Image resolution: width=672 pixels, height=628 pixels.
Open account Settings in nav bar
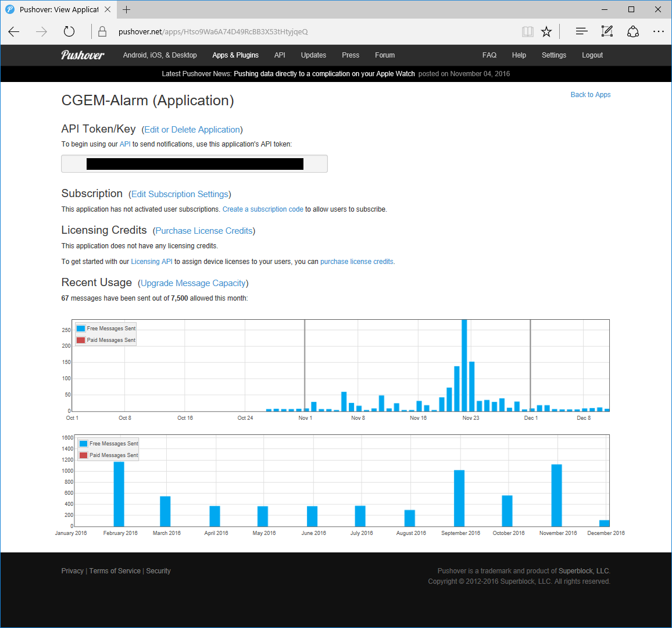click(554, 55)
